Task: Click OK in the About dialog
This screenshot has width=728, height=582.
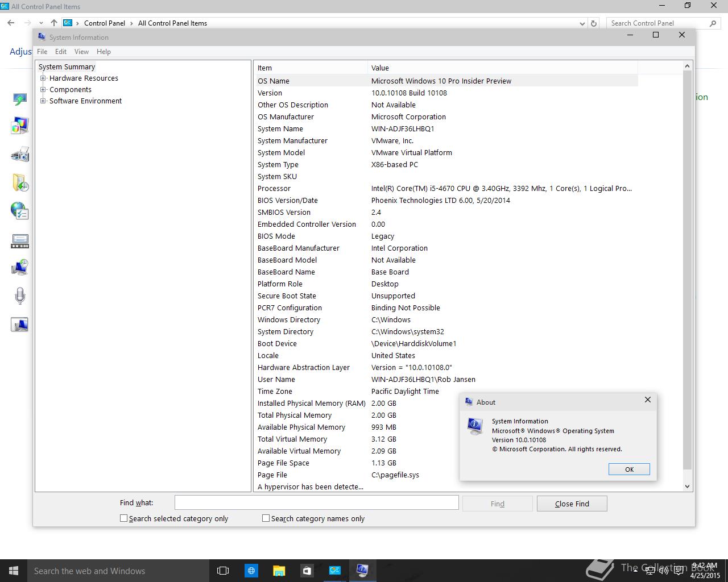Action: pos(629,469)
